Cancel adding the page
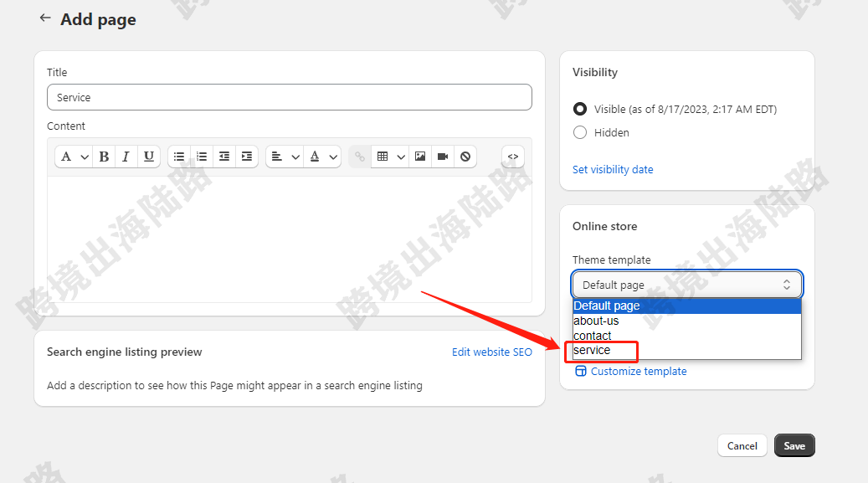This screenshot has height=483, width=868. point(742,446)
